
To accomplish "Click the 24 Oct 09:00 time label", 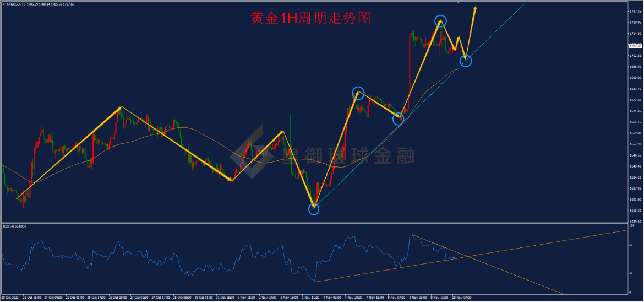I will coord(52,297).
